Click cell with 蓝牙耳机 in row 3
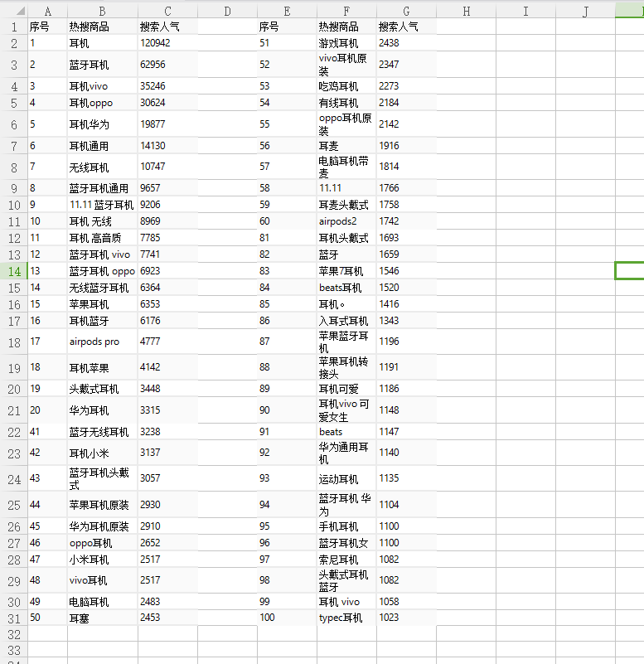The image size is (644, 664). point(103,65)
